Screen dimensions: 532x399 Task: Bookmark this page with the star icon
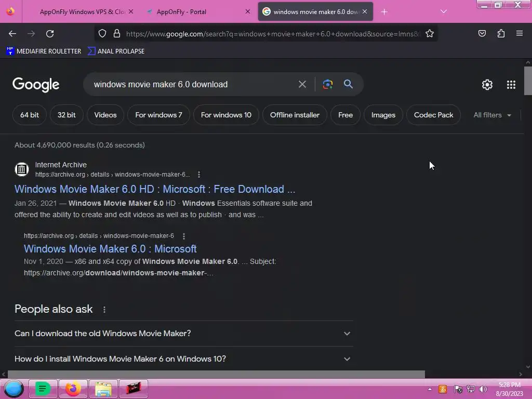click(x=430, y=33)
